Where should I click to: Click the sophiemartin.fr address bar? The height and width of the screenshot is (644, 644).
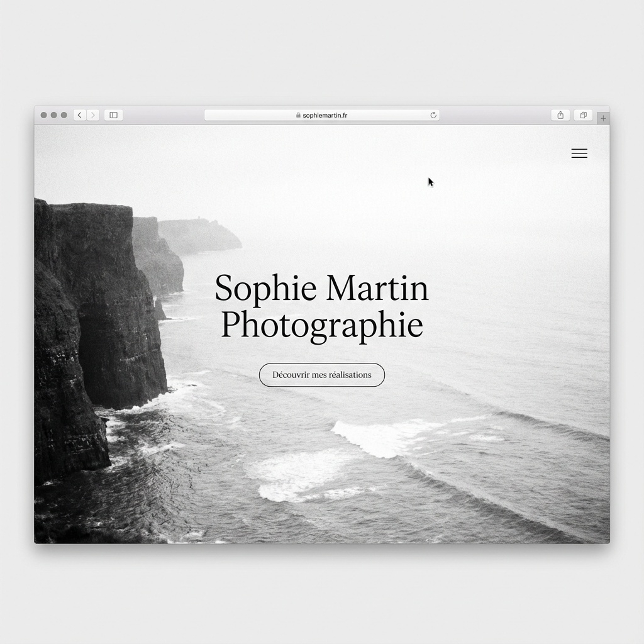[x=322, y=116]
